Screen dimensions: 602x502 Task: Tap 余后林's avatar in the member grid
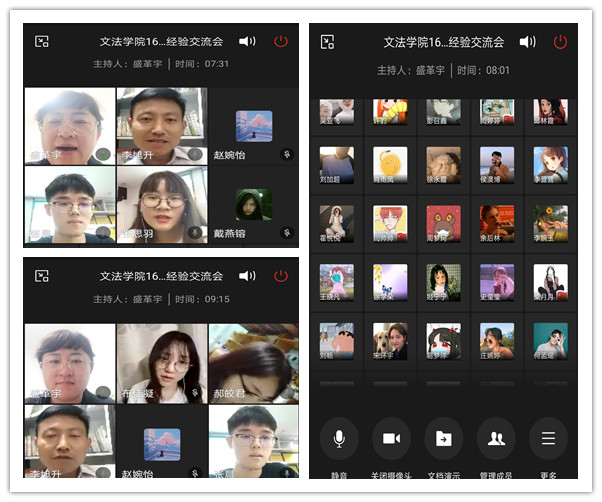[497, 224]
